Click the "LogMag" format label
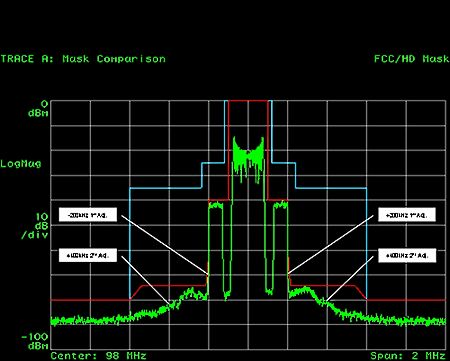This screenshot has height=361, width=450. point(21,164)
